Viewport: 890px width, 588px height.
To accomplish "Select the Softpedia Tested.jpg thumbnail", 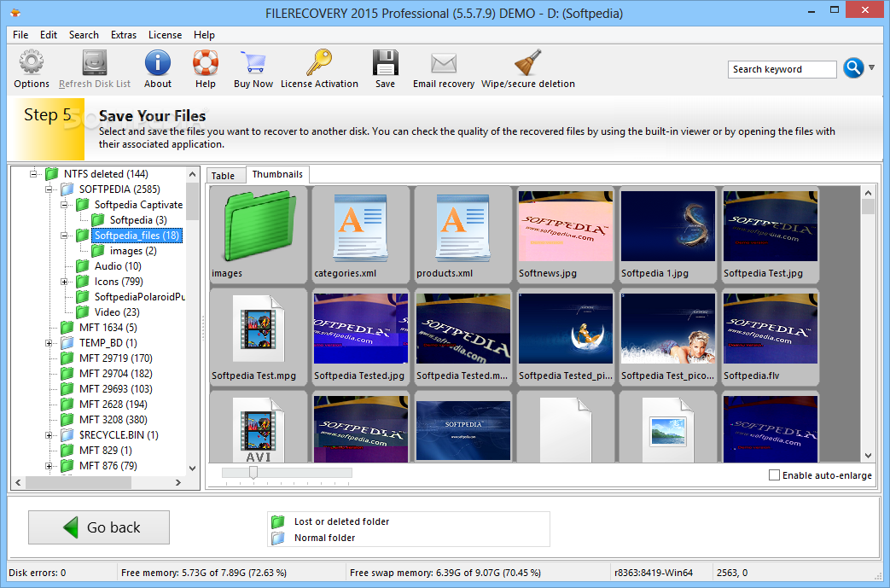I will 360,336.
